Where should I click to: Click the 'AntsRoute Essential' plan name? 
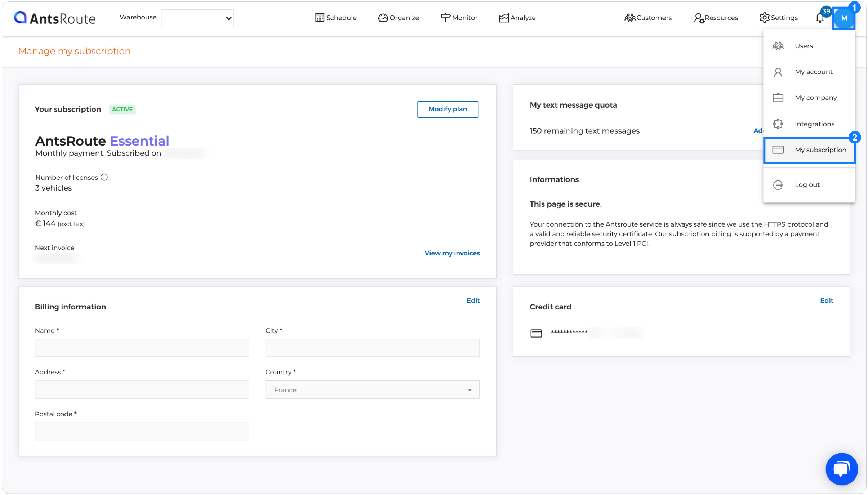click(x=102, y=141)
